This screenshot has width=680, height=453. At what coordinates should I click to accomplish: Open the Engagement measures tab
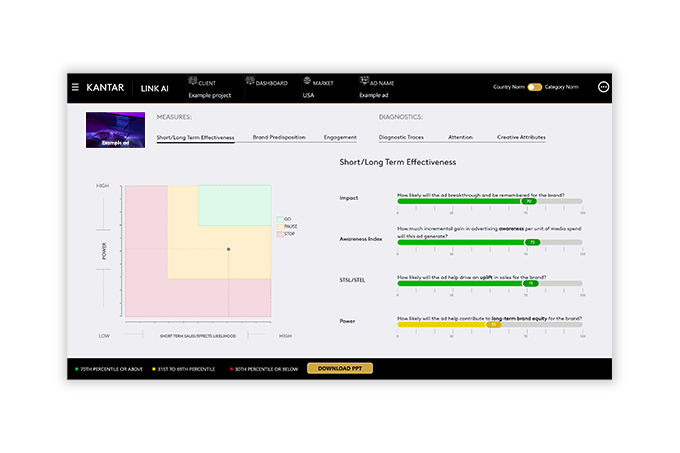(x=340, y=137)
